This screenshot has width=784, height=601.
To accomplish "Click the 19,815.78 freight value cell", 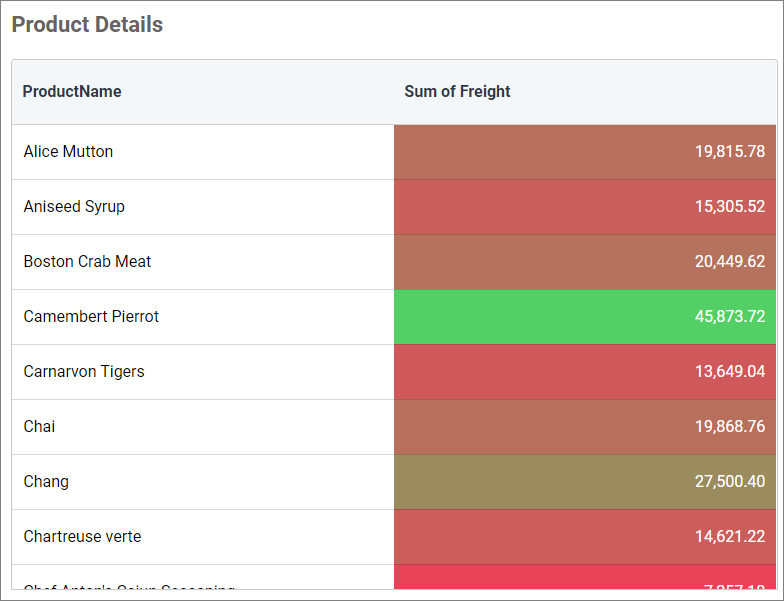I will pyautogui.click(x=585, y=152).
